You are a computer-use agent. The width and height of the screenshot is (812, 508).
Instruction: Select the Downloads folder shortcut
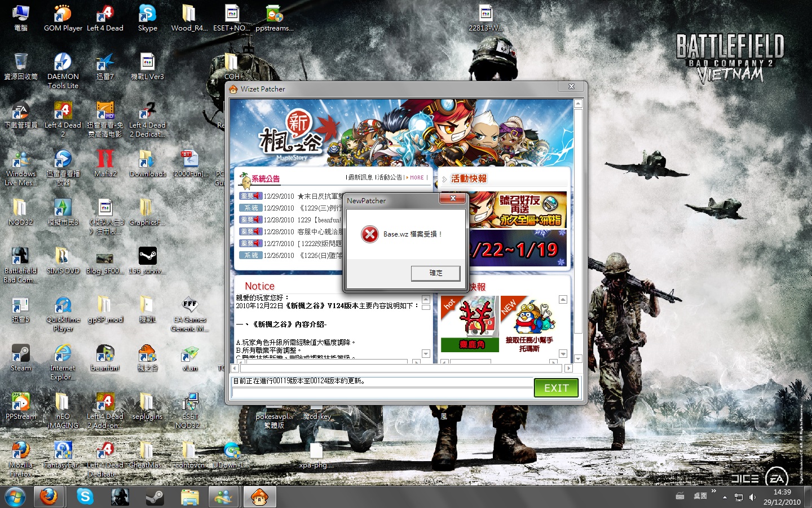click(x=147, y=164)
